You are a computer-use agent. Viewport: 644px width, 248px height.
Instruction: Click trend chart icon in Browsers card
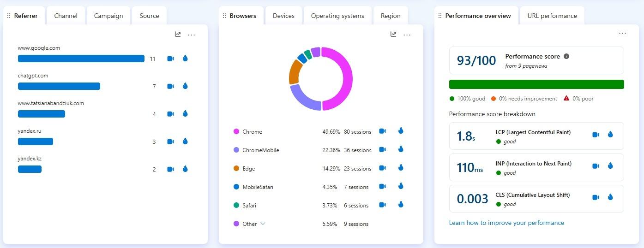pos(393,34)
